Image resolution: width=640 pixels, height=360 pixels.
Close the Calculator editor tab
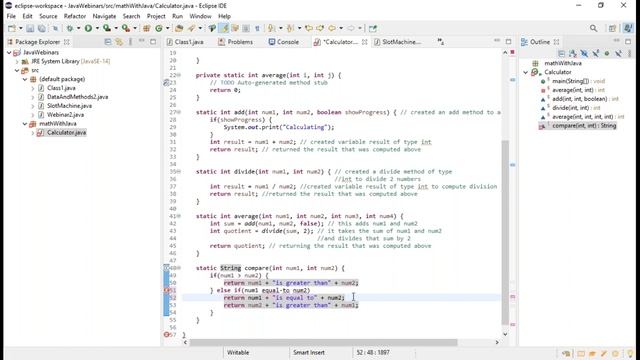click(x=364, y=42)
